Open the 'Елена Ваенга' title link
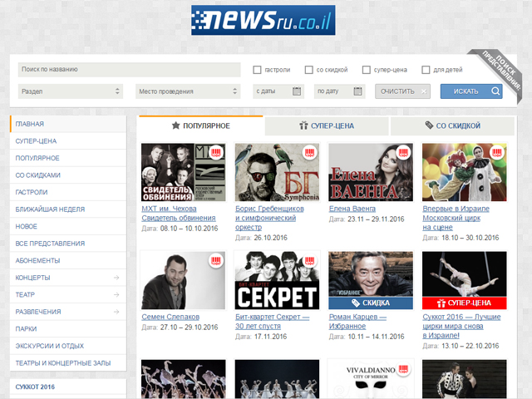The image size is (532, 399). click(352, 209)
